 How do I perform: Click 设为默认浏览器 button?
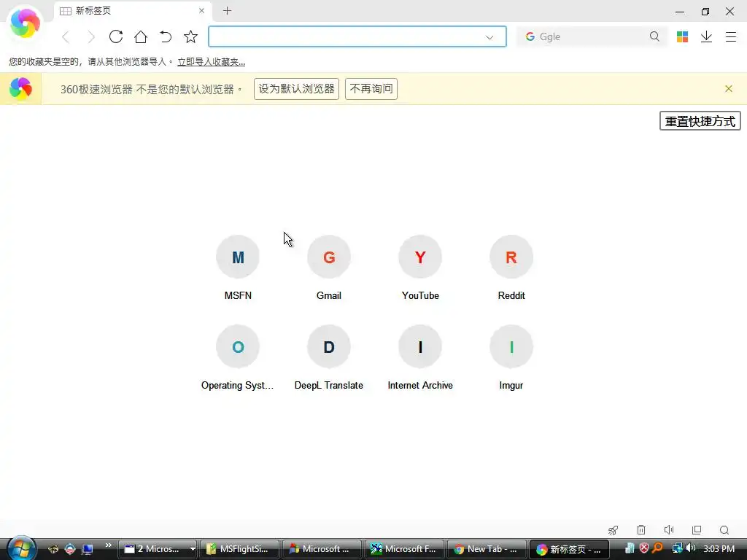pyautogui.click(x=296, y=88)
